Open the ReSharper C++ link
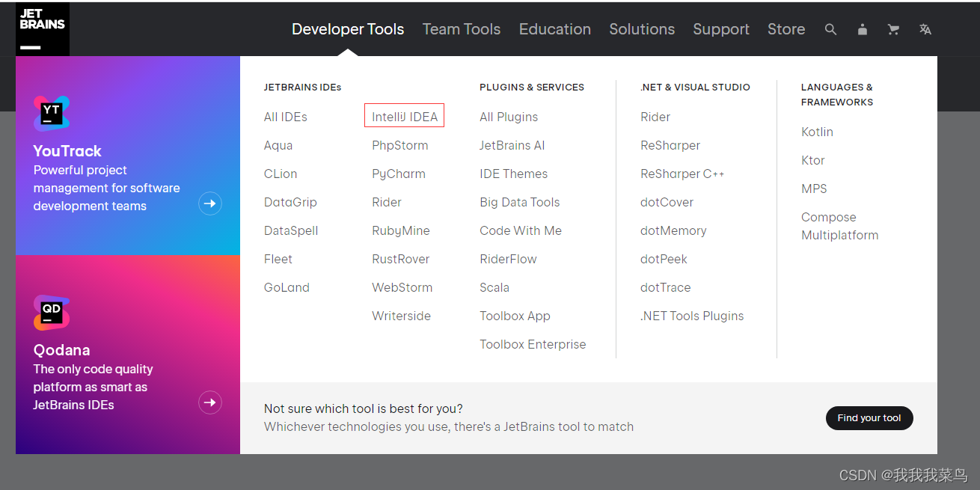This screenshot has width=980, height=490. click(x=682, y=174)
